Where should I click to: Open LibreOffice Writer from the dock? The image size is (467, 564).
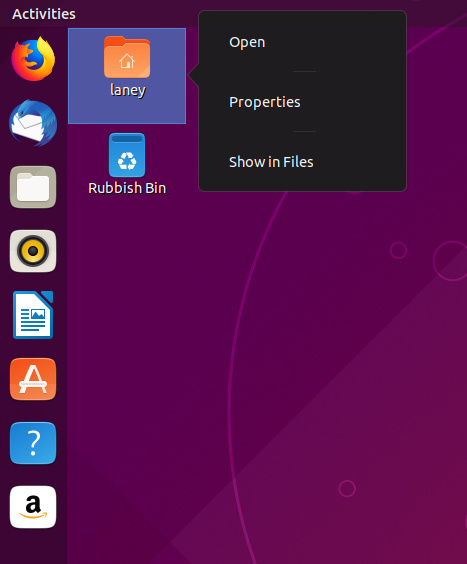pyautogui.click(x=33, y=315)
